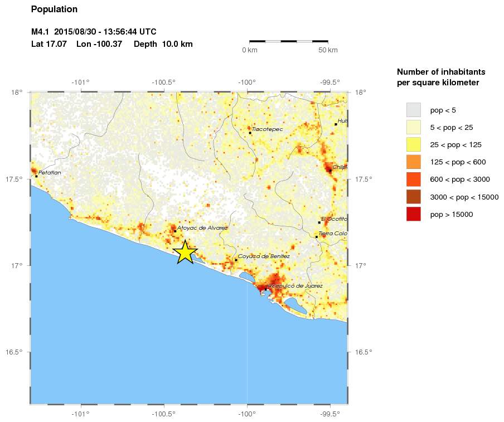The image size is (504, 422).
Task: Click the 'pop < 5' legend text
Action: click(443, 110)
